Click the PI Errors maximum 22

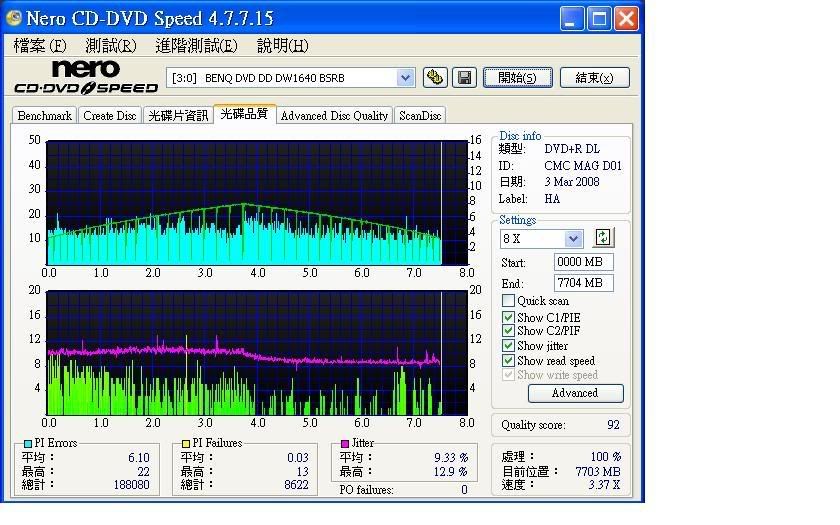click(144, 471)
